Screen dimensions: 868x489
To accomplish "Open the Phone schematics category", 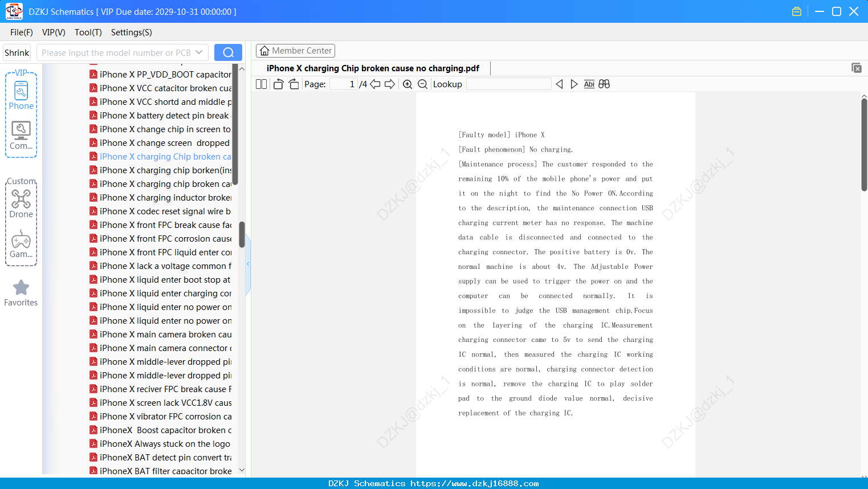I will point(21,95).
